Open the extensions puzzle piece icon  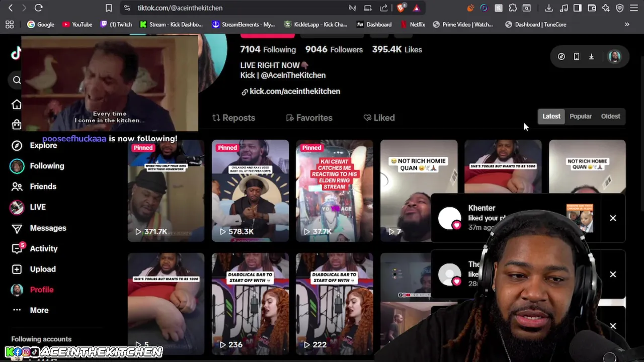pyautogui.click(x=513, y=8)
